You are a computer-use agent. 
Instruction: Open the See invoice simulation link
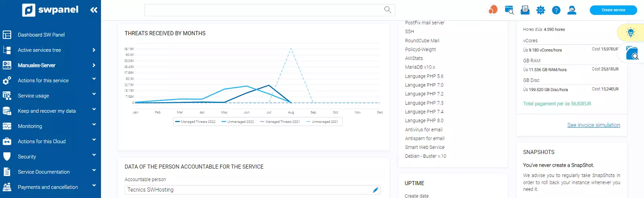point(593,125)
